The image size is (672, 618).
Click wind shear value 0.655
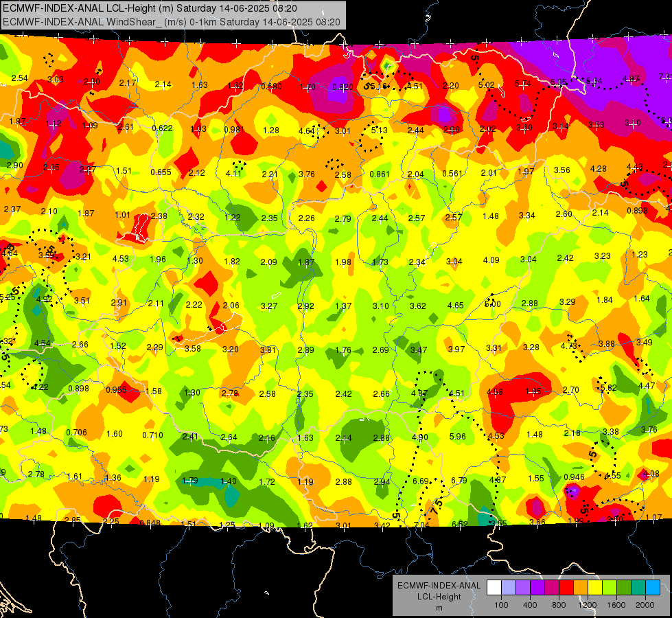pyautogui.click(x=161, y=172)
